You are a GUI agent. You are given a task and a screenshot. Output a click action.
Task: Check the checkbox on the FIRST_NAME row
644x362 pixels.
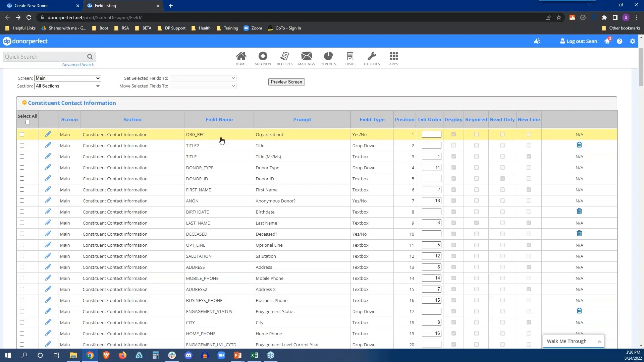point(22,189)
